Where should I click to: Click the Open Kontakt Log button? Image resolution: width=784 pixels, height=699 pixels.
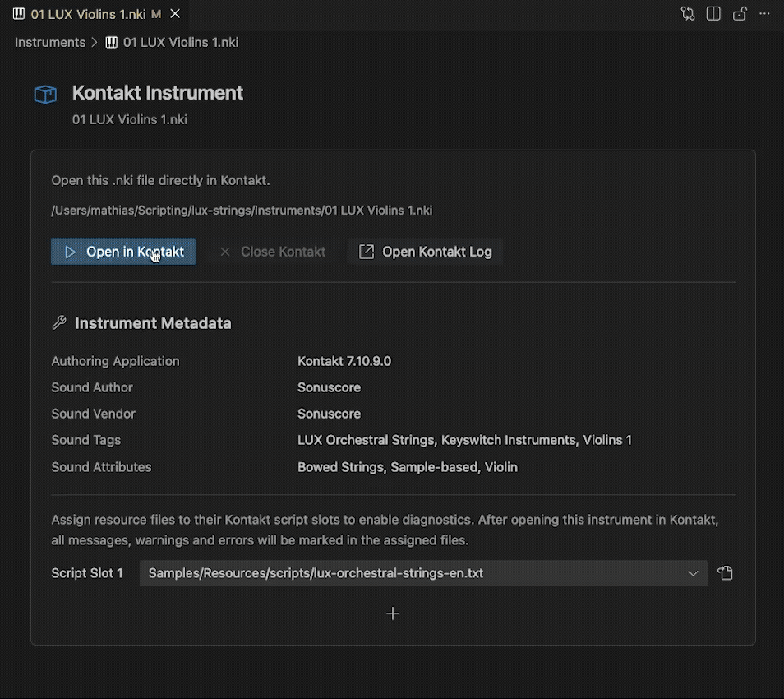point(425,252)
